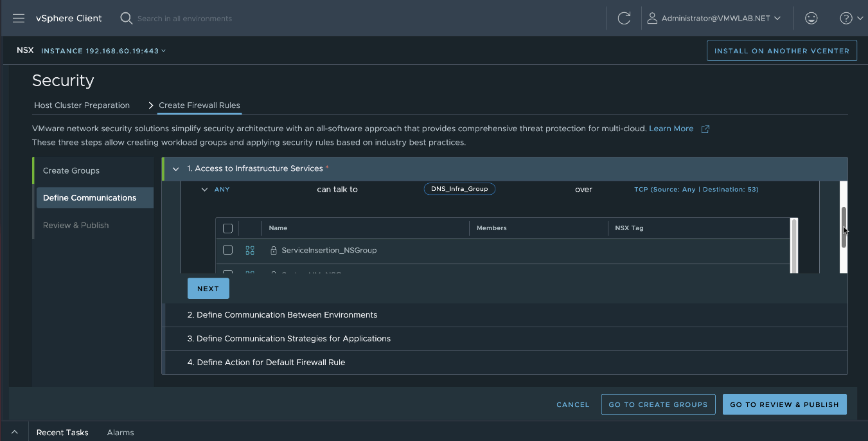The image size is (868, 441).
Task: Click the NSX Tag column header
Action: [x=629, y=228]
